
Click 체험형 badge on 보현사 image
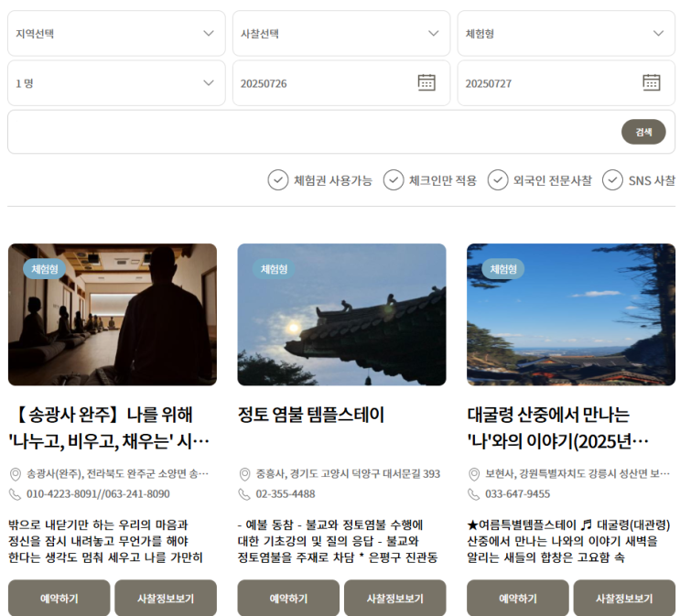click(x=503, y=269)
